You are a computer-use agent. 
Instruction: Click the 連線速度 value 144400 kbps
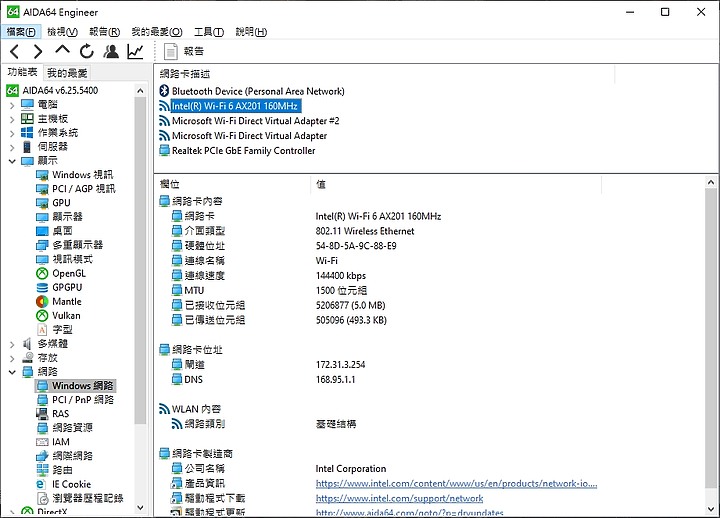pos(341,276)
